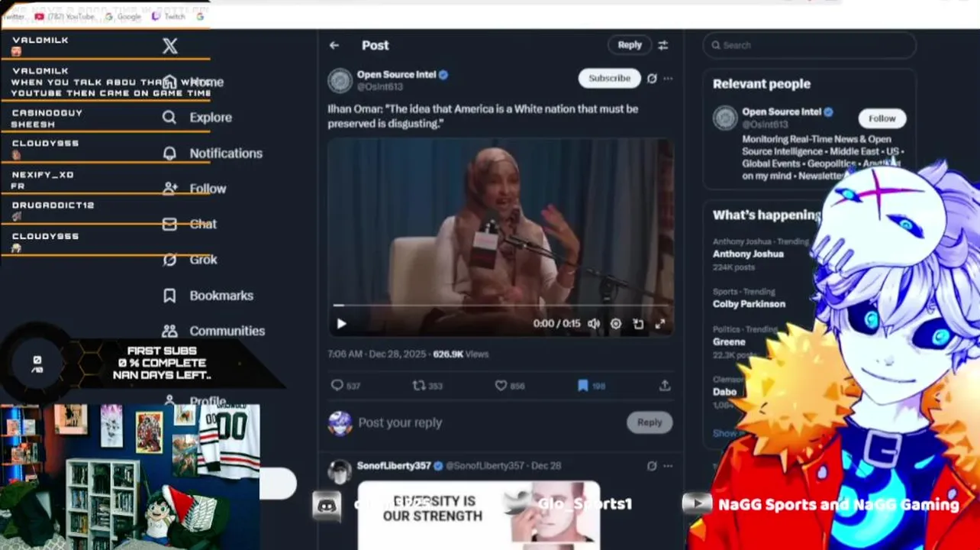Open more options on SonofLiberty357 reply
The height and width of the screenshot is (550, 980).
coord(668,465)
